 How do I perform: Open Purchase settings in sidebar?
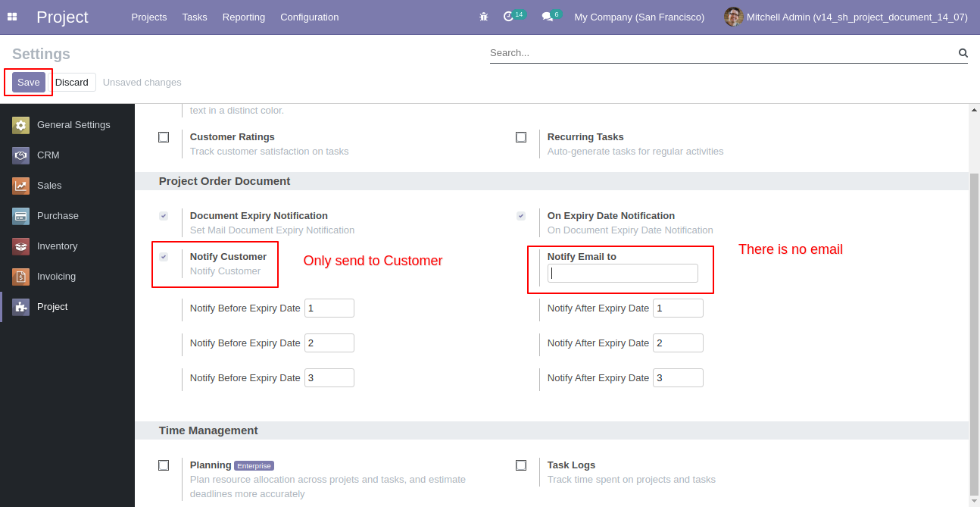coord(67,216)
